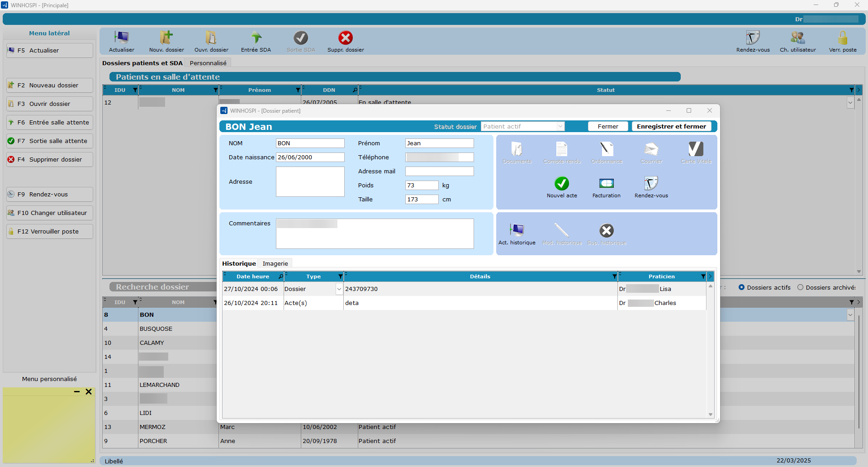Select PORCHER row in search list
The image size is (868, 467).
(x=479, y=441)
